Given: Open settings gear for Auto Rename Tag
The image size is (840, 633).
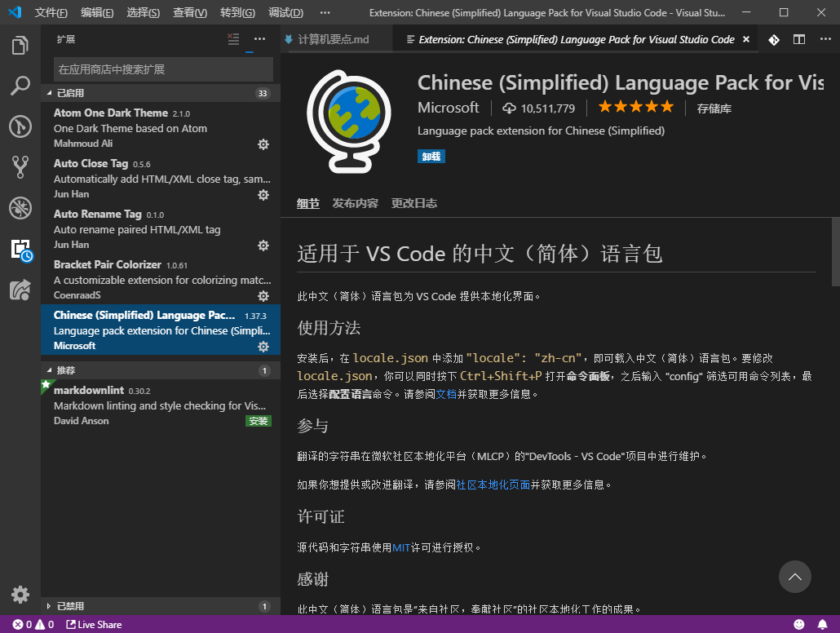Looking at the screenshot, I should 263,246.
